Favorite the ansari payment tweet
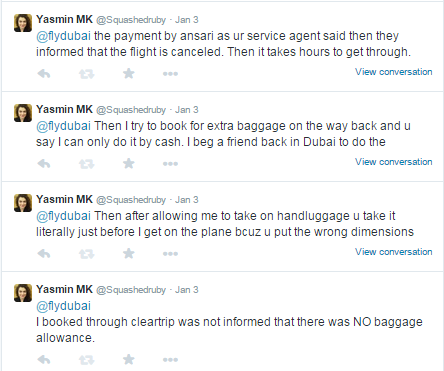This screenshot has height=371, width=444. pyautogui.click(x=129, y=73)
